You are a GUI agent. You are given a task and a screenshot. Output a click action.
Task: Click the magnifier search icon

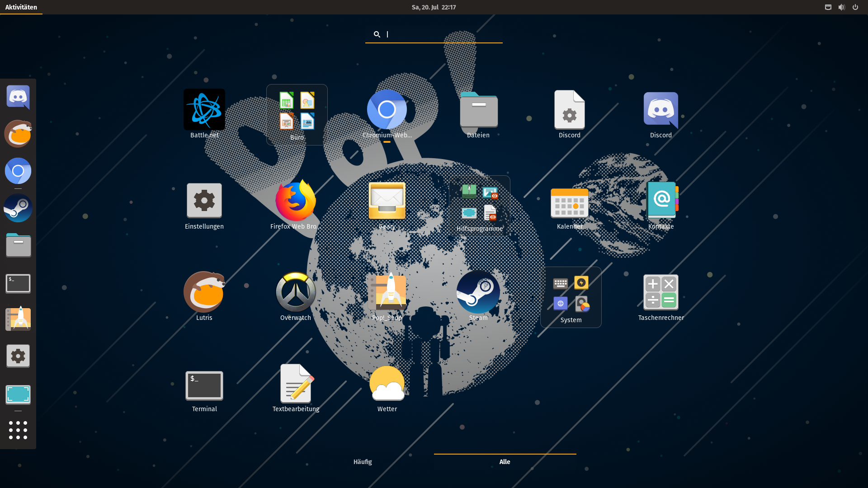377,34
